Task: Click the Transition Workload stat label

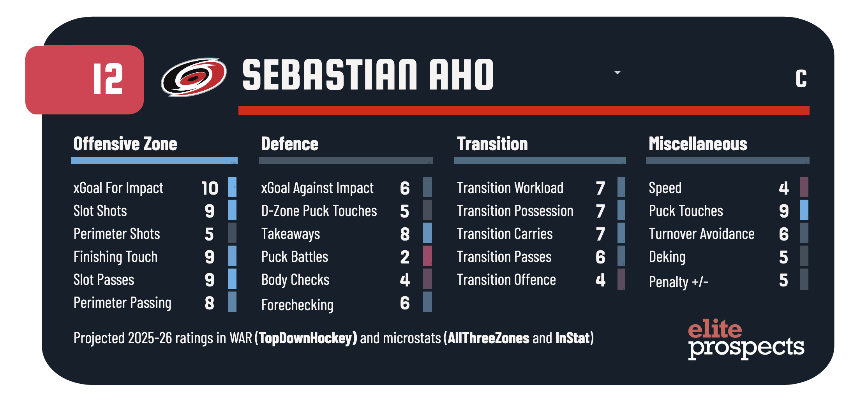Action: [x=510, y=188]
